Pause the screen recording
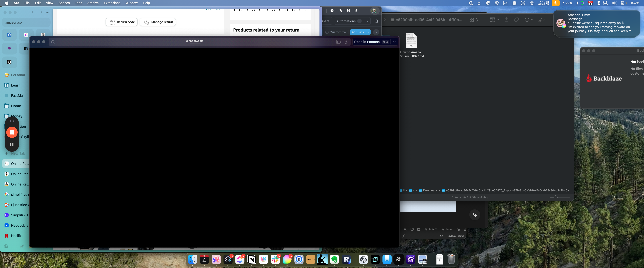Image resolution: width=644 pixels, height=268 pixels. point(12,144)
